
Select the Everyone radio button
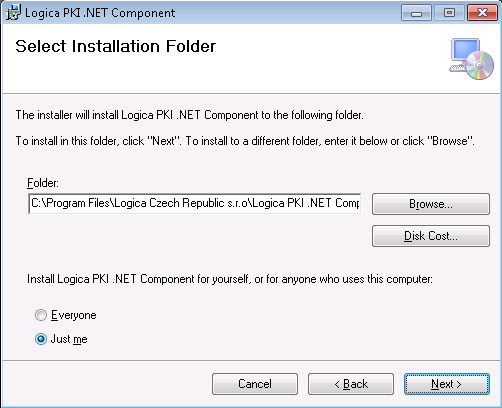(x=41, y=315)
